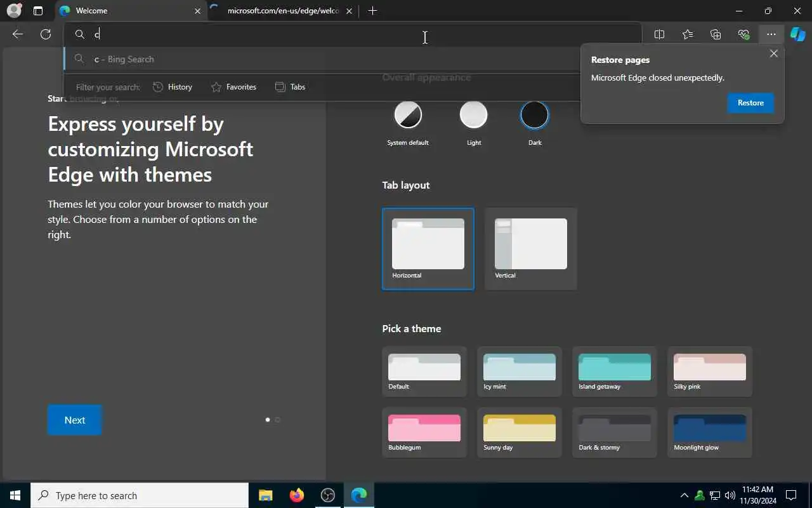
Task: Open the Settings and more ellipsis
Action: [x=771, y=34]
